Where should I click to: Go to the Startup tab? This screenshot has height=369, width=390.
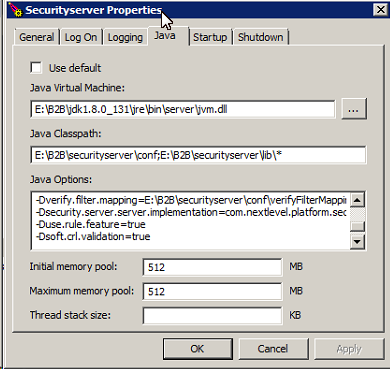210,37
